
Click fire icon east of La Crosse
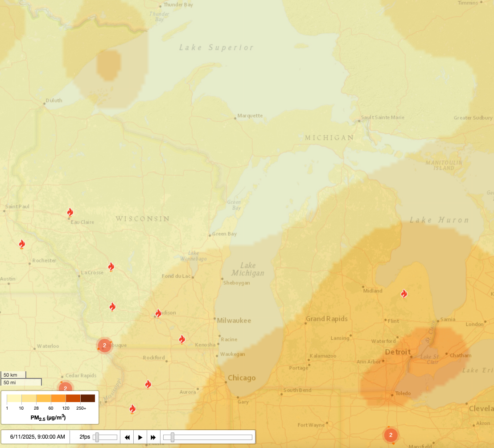pos(111,267)
